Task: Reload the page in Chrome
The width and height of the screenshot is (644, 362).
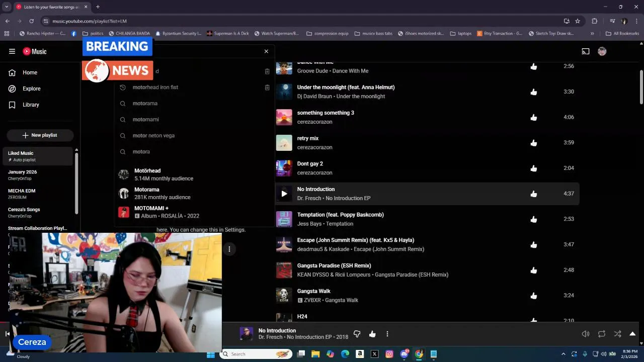Action: point(31,21)
